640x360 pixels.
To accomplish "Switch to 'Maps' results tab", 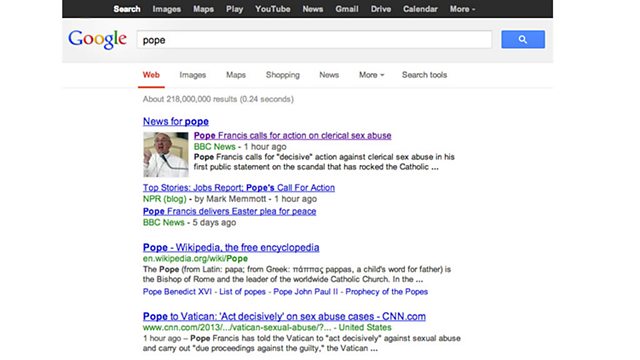I will 236,75.
